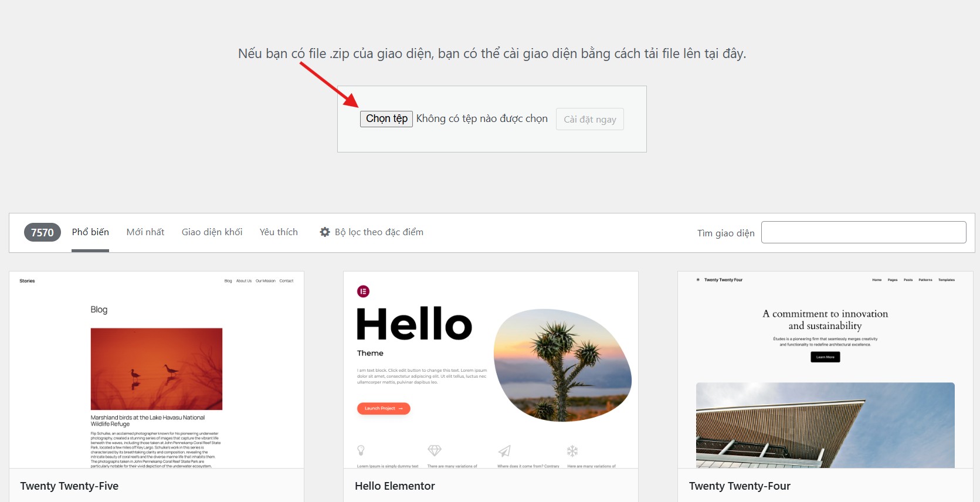Screen dimensions: 980x502
Task: Click the upload instruction sentence about .zip file
Action: pos(492,53)
